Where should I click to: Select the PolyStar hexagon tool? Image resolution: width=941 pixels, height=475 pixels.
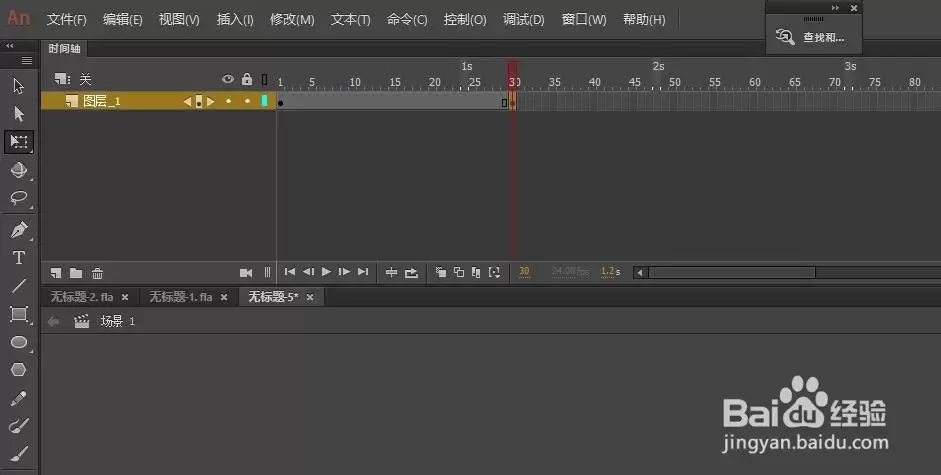19,369
